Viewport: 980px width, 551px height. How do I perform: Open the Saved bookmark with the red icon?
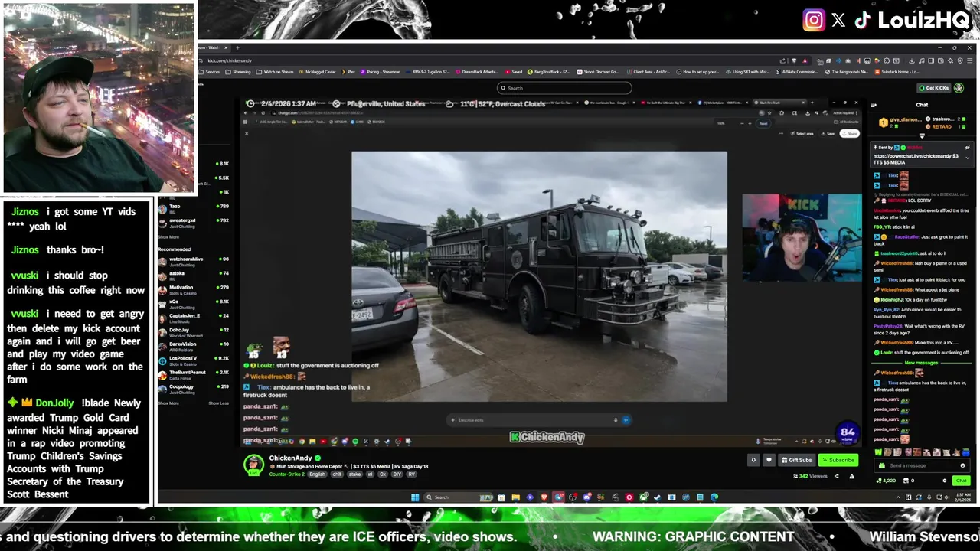[x=513, y=72]
